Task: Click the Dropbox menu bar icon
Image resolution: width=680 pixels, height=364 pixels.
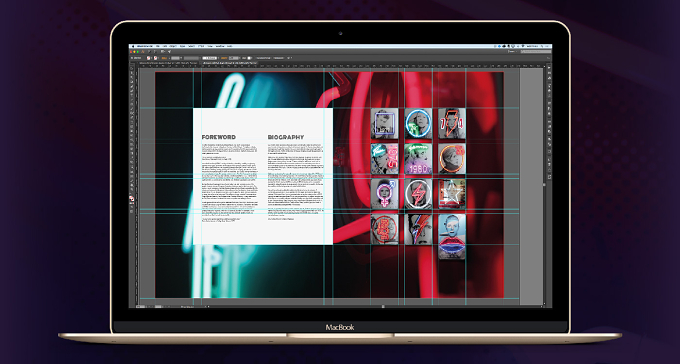Action: [x=500, y=46]
